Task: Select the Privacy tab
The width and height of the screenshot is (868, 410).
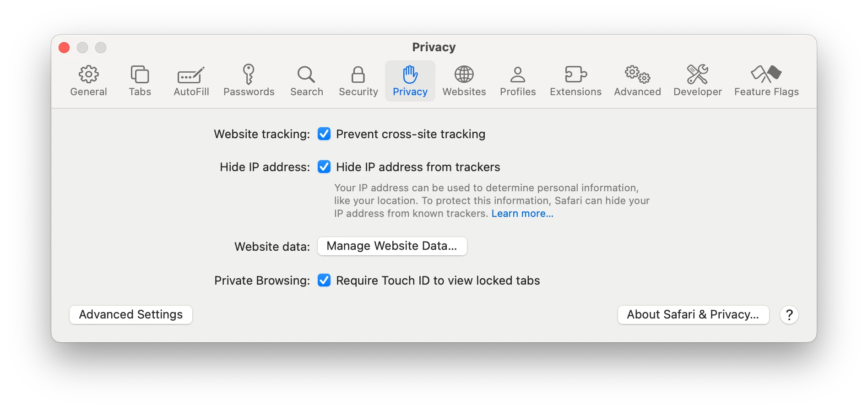Action: pos(410,81)
